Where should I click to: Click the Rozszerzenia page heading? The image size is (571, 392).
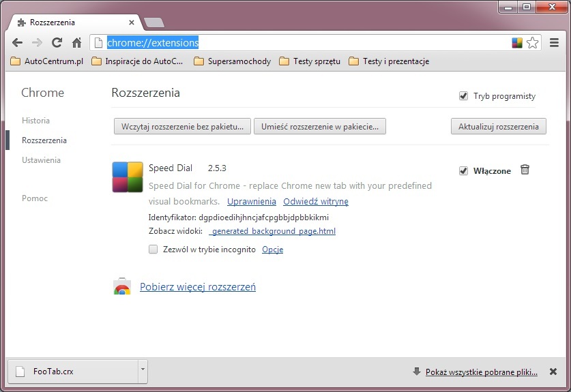coord(146,93)
